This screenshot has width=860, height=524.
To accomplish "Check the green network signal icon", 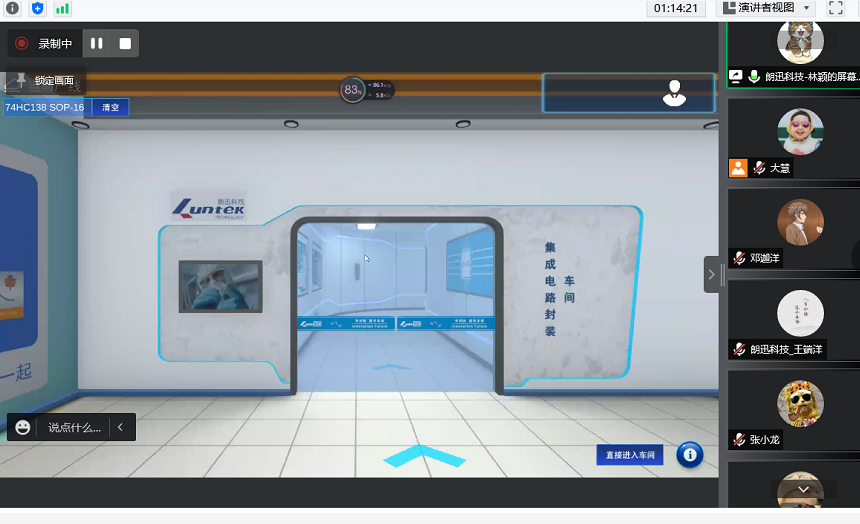I will tap(62, 8).
